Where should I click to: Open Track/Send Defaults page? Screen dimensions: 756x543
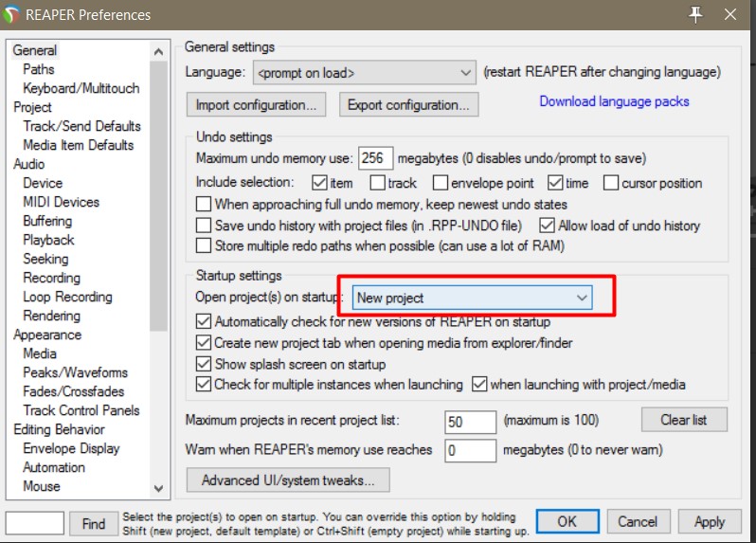(x=82, y=126)
